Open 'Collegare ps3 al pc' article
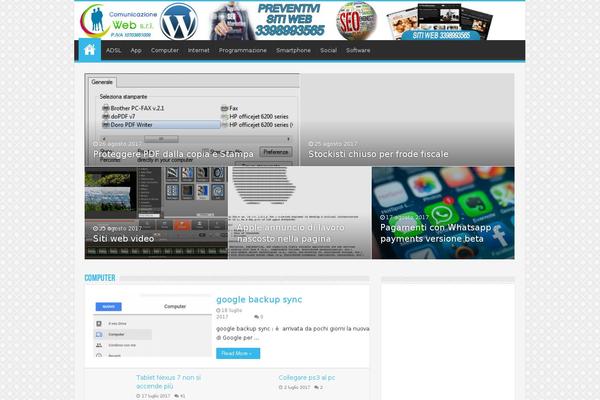This screenshot has width=600, height=400. 307,377
